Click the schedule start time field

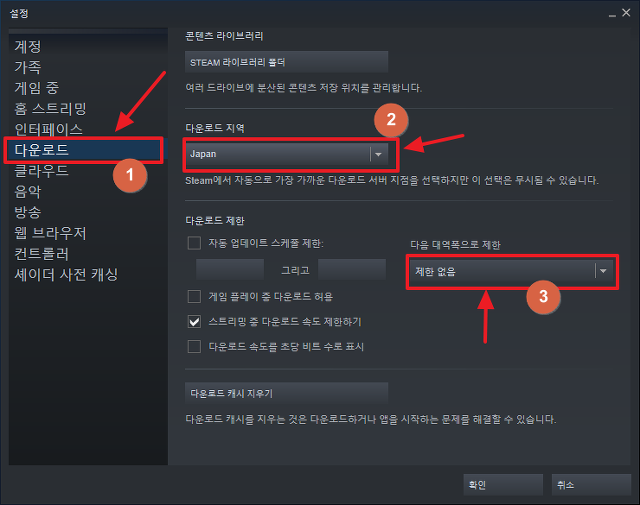(x=230, y=269)
